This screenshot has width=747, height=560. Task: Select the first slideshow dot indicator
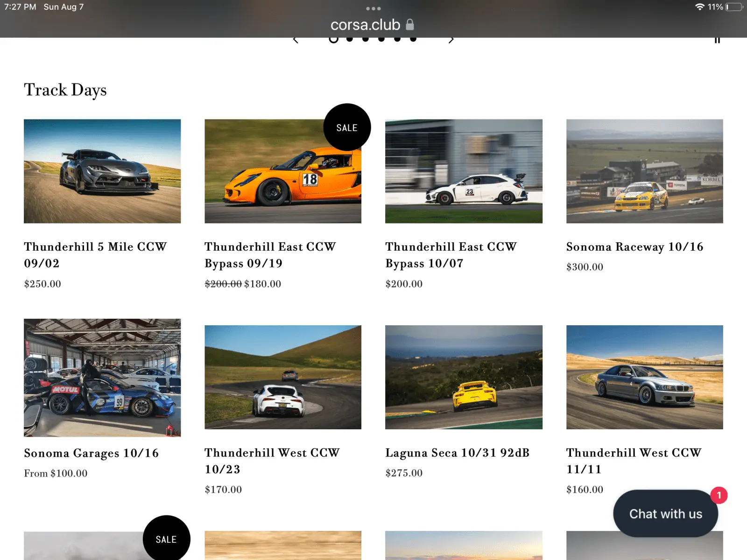point(333,39)
